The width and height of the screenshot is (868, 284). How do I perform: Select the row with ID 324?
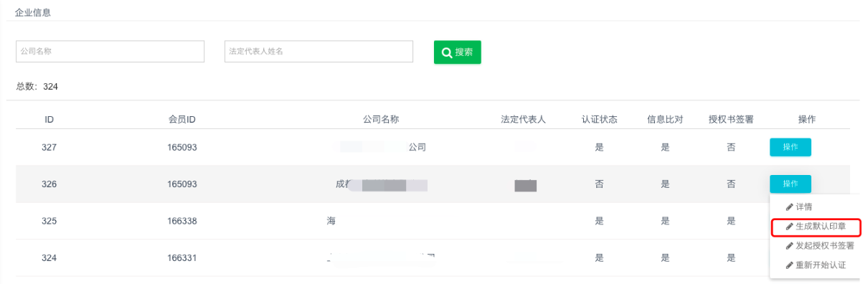point(428,258)
